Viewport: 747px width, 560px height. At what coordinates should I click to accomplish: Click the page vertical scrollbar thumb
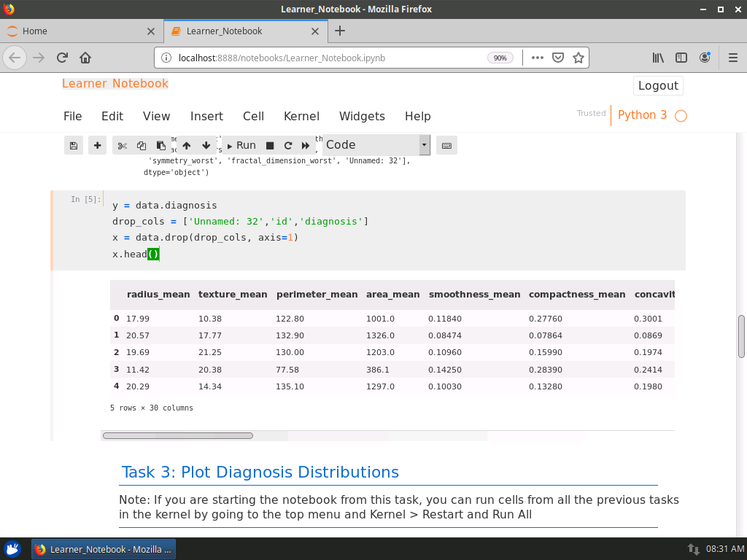coord(741,336)
